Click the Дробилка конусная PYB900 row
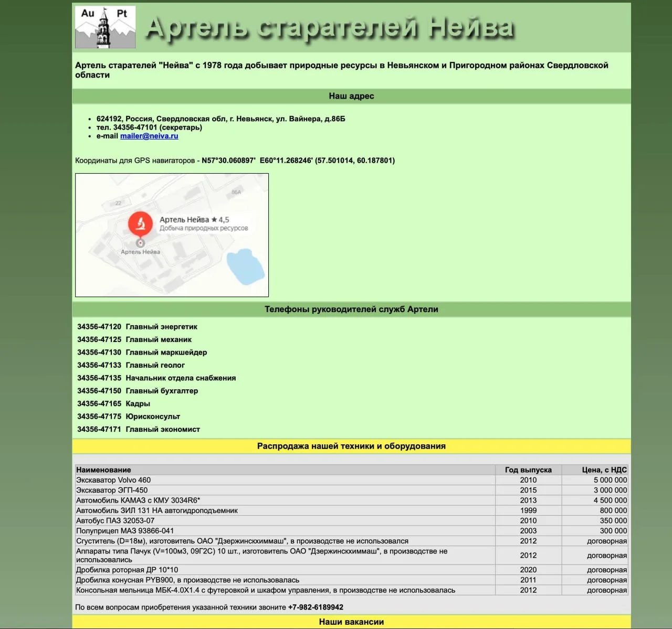Screen dimensions: 672x629 pyautogui.click(x=351, y=580)
